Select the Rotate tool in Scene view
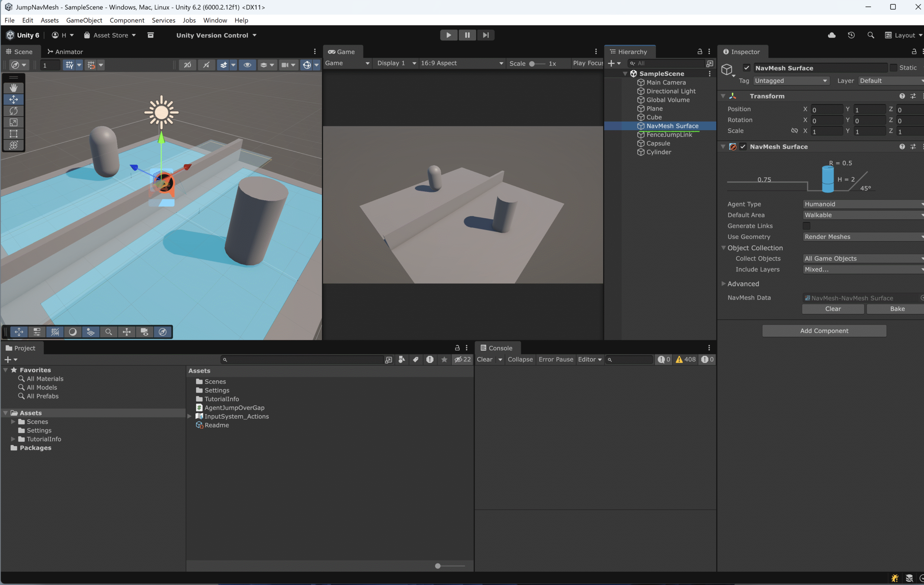The width and height of the screenshot is (924, 585). 13,111
